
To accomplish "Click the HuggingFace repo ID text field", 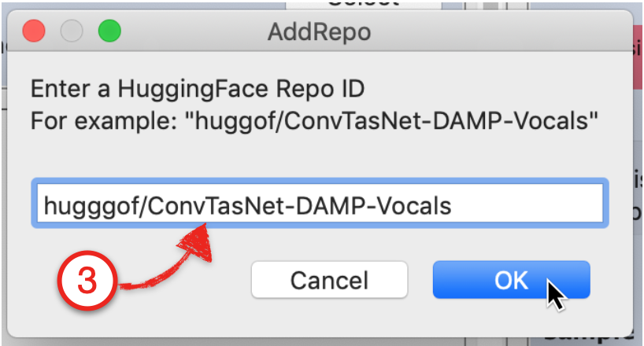I will [x=320, y=203].
